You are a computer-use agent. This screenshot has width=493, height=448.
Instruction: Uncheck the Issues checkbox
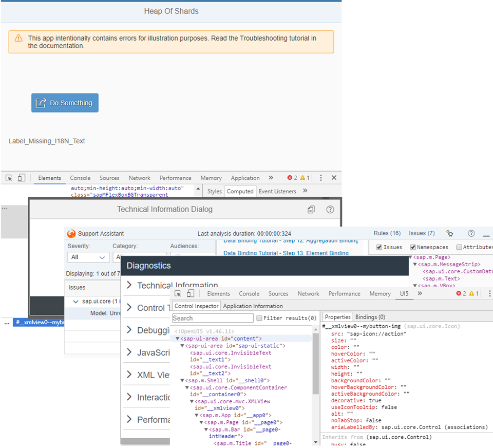pos(379,247)
